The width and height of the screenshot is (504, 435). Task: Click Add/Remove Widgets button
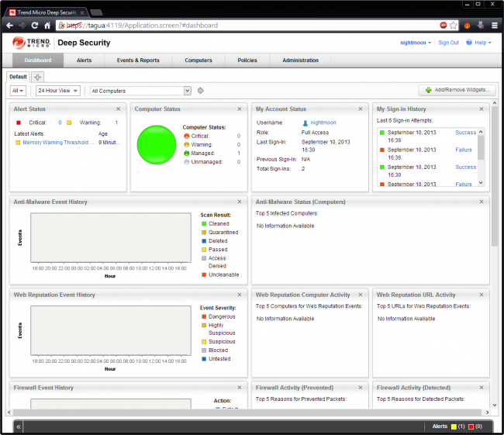[457, 90]
